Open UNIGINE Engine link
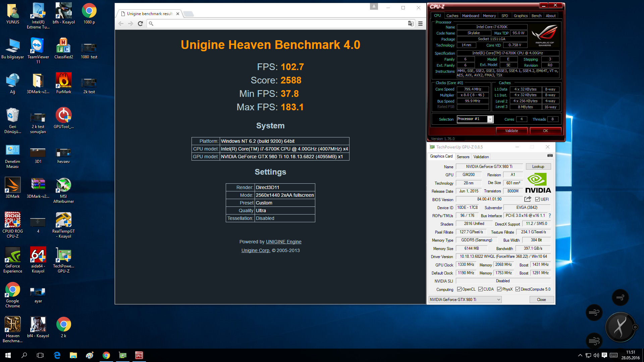644x362 pixels. 283,242
